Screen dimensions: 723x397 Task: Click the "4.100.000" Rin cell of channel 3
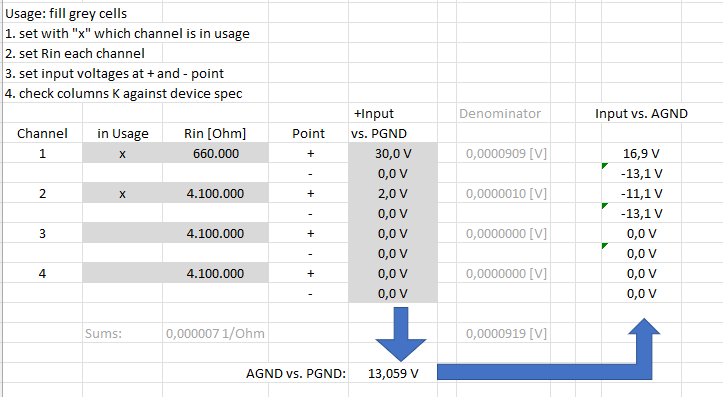(215, 234)
